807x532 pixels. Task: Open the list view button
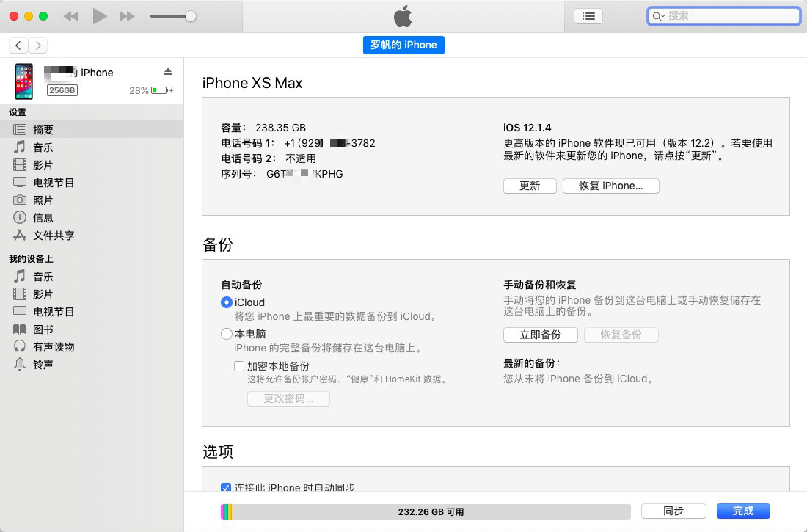coord(588,16)
